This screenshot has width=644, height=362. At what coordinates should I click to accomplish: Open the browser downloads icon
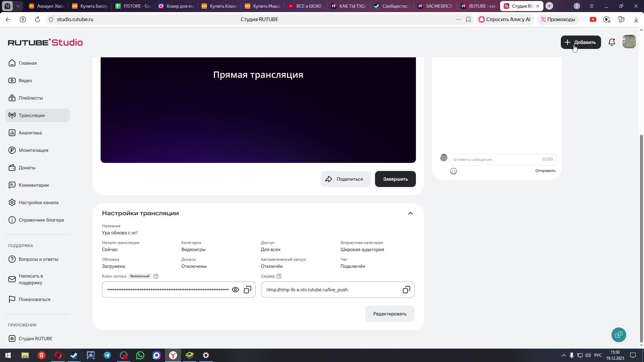636,19
